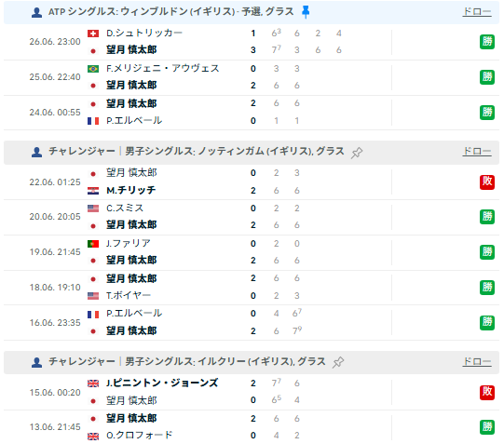The image size is (504, 444).
Task: Unpin the Wimbledon qualifying tournament via blue pin icon
Action: (306, 12)
